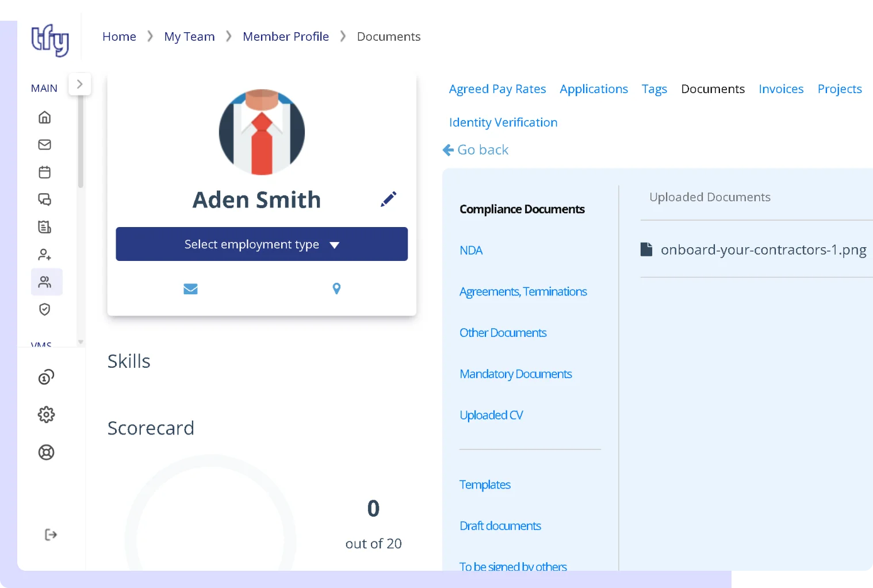
Task: Open the Mandatory Documents category
Action: click(x=516, y=374)
